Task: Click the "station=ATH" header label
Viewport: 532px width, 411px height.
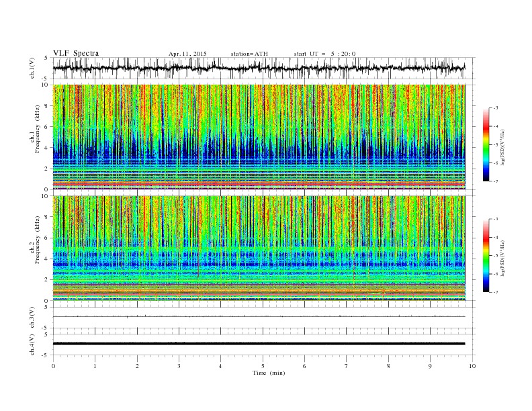Action: click(249, 54)
